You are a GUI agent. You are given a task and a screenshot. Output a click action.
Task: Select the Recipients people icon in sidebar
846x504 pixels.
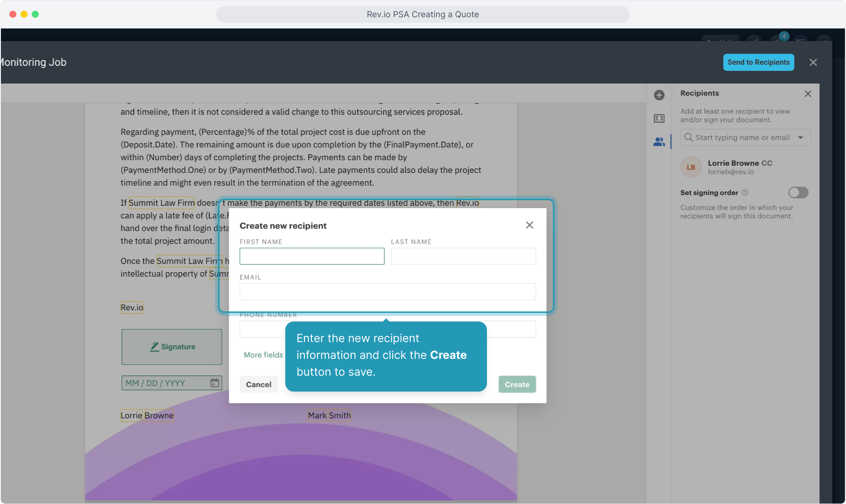click(659, 141)
